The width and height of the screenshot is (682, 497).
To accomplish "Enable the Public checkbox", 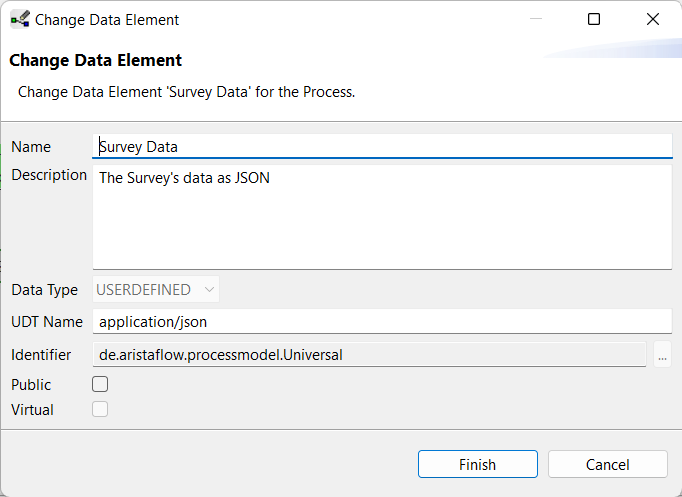I will pyautogui.click(x=100, y=384).
